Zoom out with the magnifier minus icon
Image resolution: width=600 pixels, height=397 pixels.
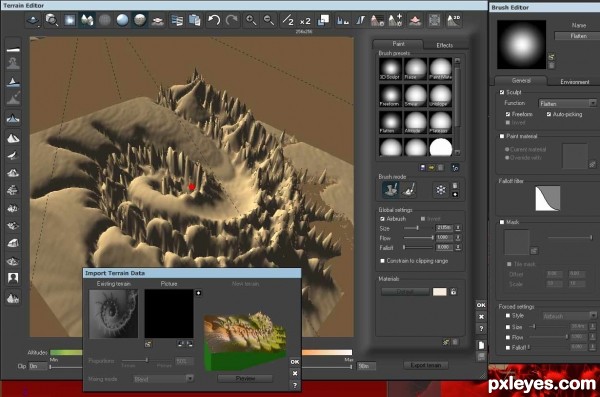point(269,20)
